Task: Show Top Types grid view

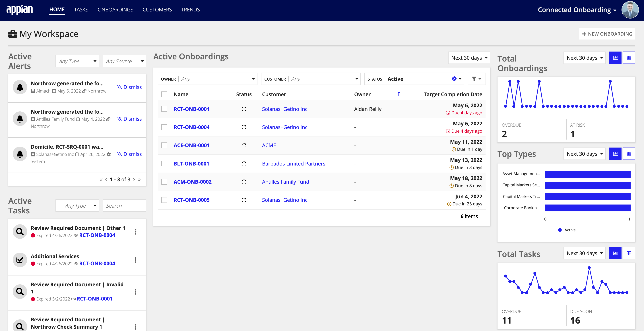Action: (x=629, y=154)
